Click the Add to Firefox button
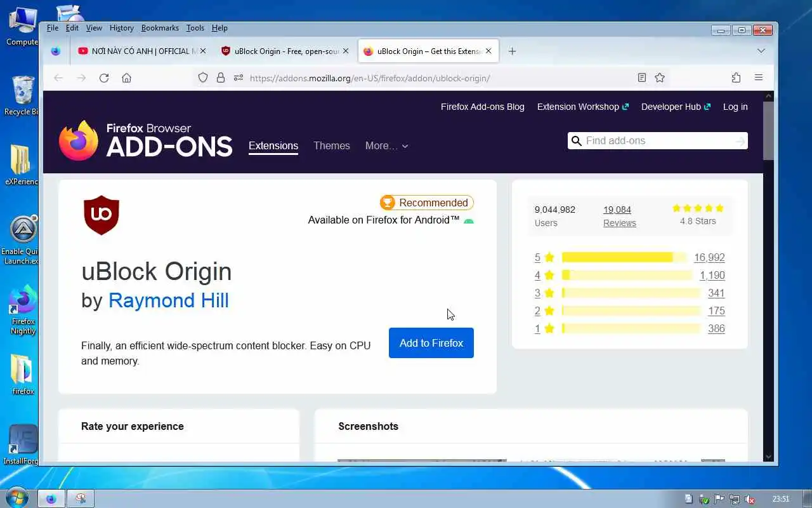This screenshot has height=508, width=812. coord(431,343)
